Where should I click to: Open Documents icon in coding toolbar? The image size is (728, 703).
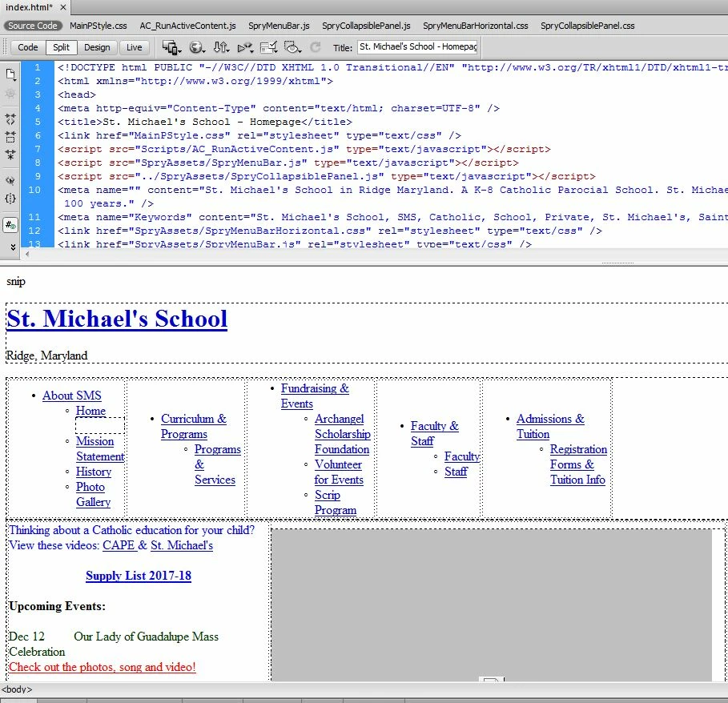10,74
